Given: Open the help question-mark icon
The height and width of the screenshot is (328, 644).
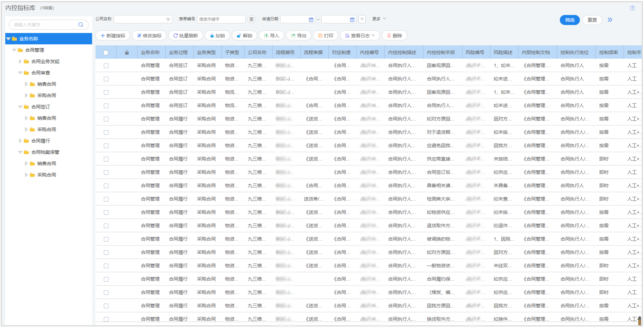Looking at the screenshot, I should coord(632,8).
